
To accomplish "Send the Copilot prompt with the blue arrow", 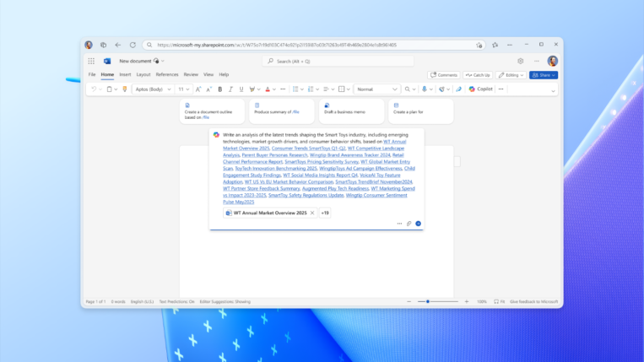I will pyautogui.click(x=418, y=224).
